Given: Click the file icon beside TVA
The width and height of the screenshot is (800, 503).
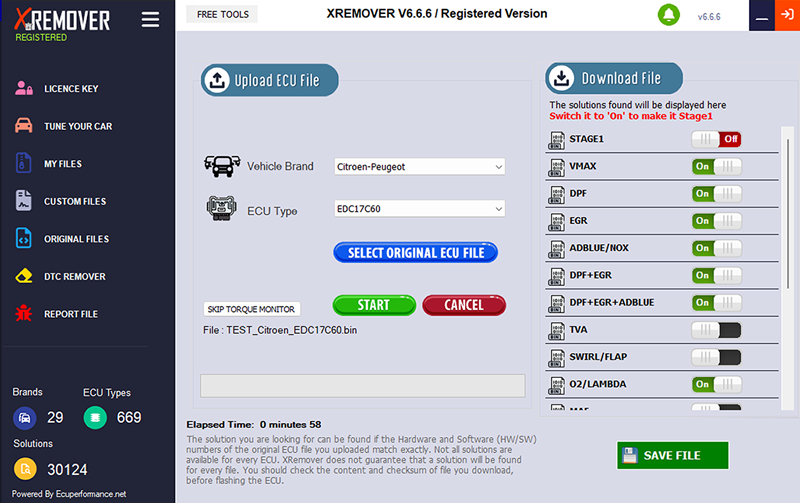Looking at the screenshot, I should (x=556, y=331).
